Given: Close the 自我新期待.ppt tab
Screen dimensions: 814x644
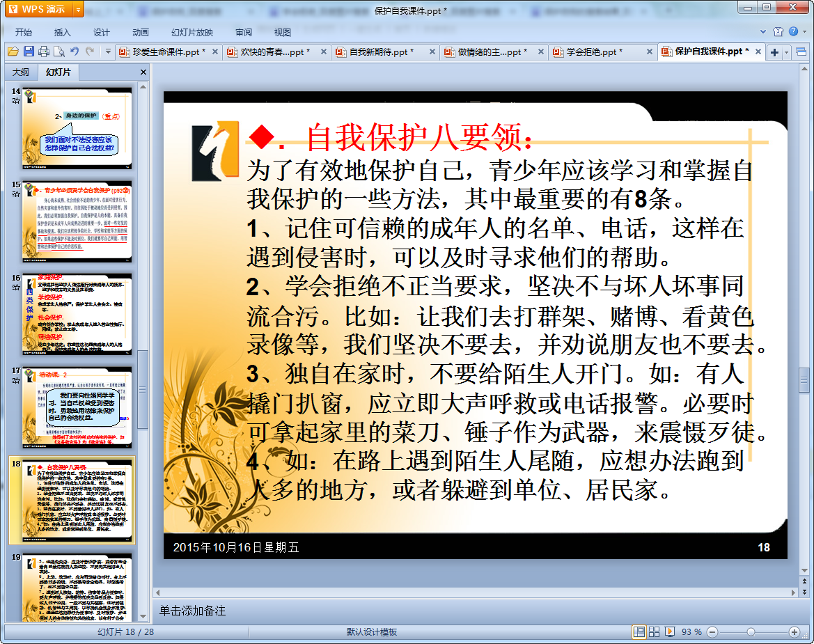Looking at the screenshot, I should [x=432, y=52].
